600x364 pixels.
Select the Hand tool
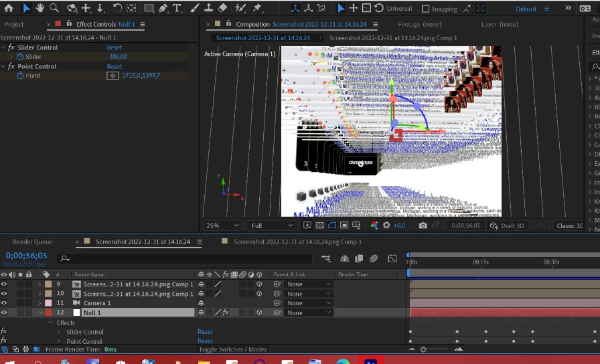point(40,8)
